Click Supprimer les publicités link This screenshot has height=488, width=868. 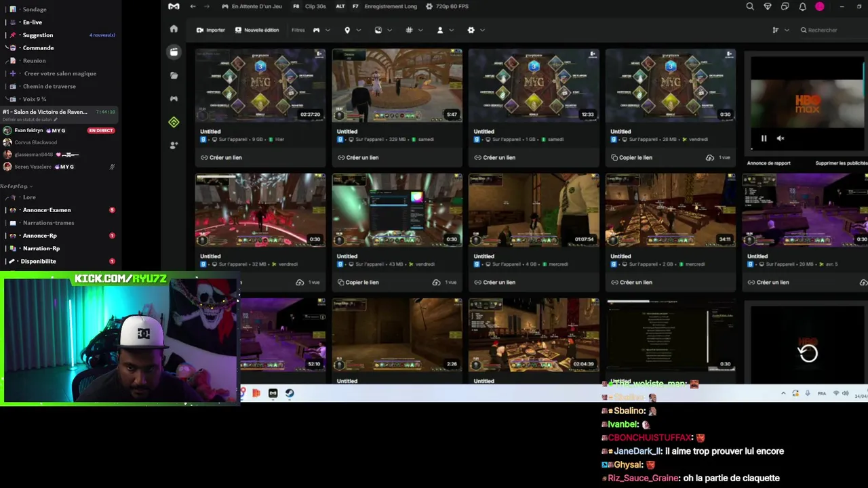[x=842, y=163]
